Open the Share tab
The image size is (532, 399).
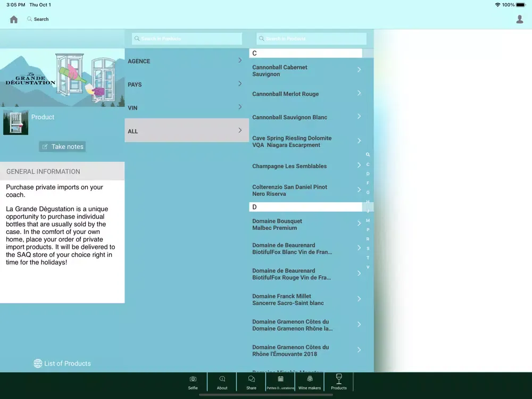(251, 382)
